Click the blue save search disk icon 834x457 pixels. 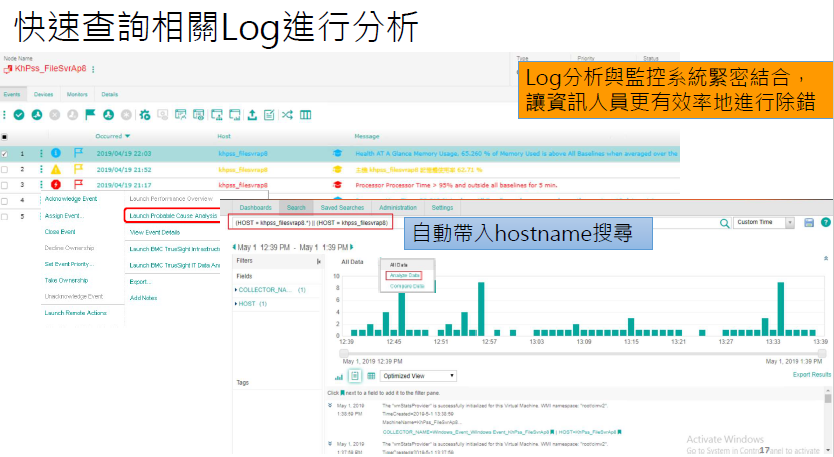[809, 222]
